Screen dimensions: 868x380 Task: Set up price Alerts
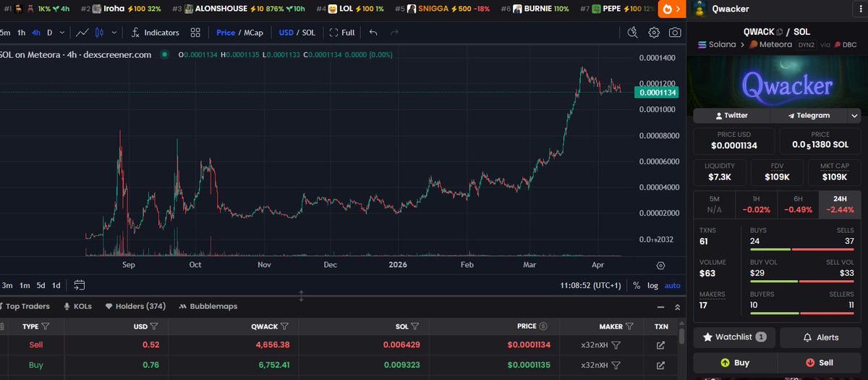pyautogui.click(x=820, y=337)
